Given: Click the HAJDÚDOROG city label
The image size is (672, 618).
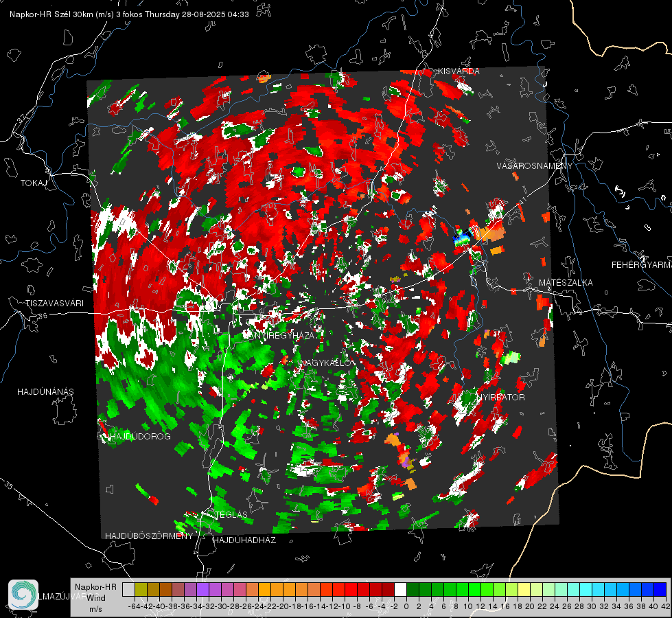Looking at the screenshot, I should [x=140, y=436].
